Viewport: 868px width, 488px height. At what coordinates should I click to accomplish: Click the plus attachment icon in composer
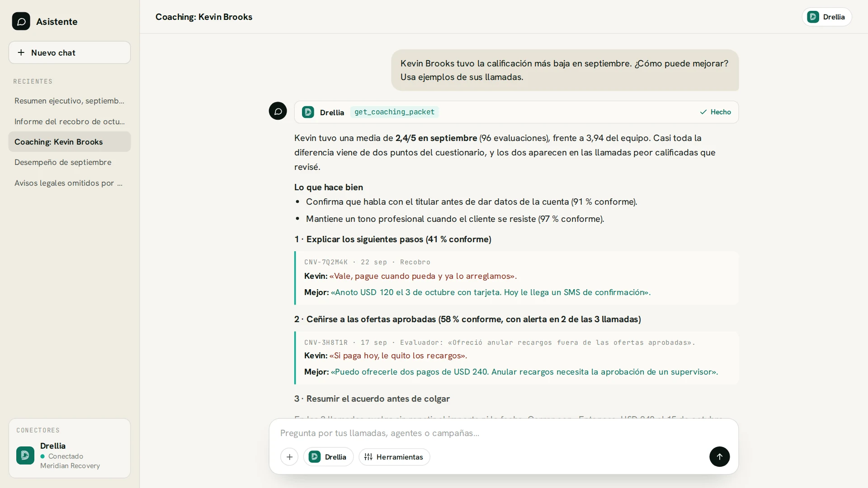(x=289, y=457)
